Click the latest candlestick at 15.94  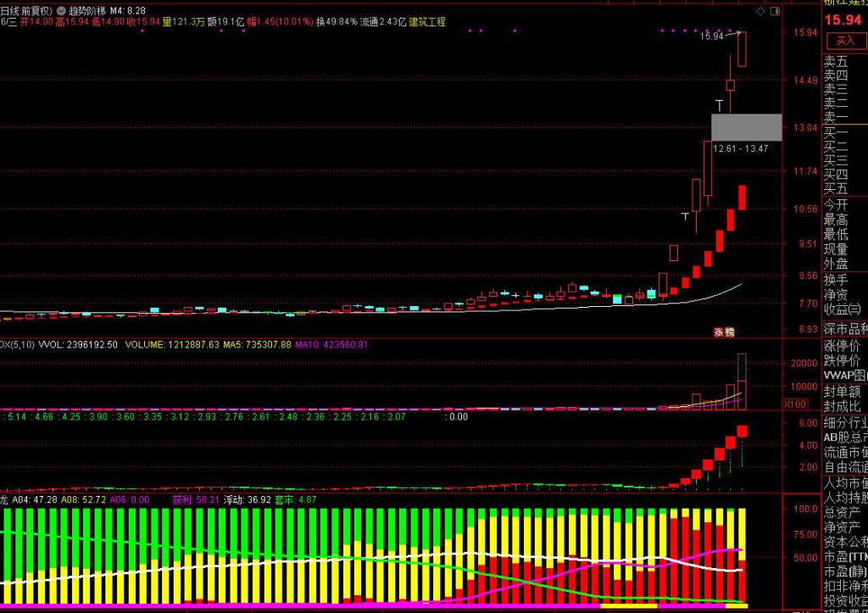(742, 49)
